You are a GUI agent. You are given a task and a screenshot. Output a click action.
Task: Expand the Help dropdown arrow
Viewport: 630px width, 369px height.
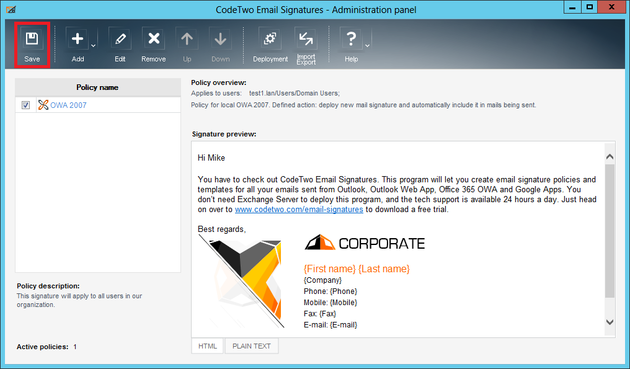tap(367, 46)
